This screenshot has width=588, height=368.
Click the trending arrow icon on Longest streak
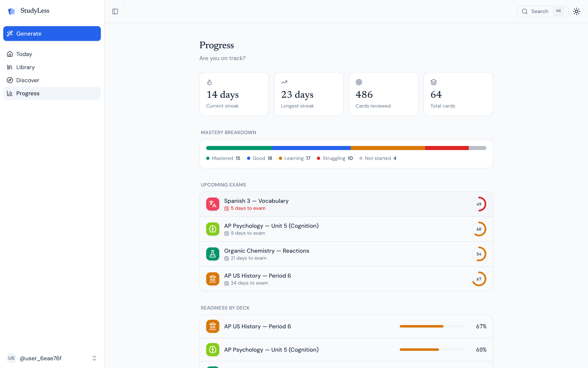[x=284, y=82]
